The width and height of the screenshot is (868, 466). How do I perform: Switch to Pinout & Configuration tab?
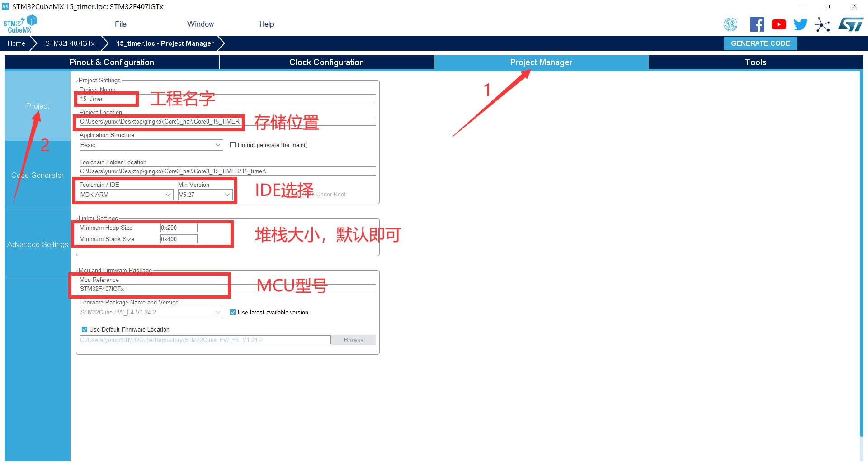point(112,62)
